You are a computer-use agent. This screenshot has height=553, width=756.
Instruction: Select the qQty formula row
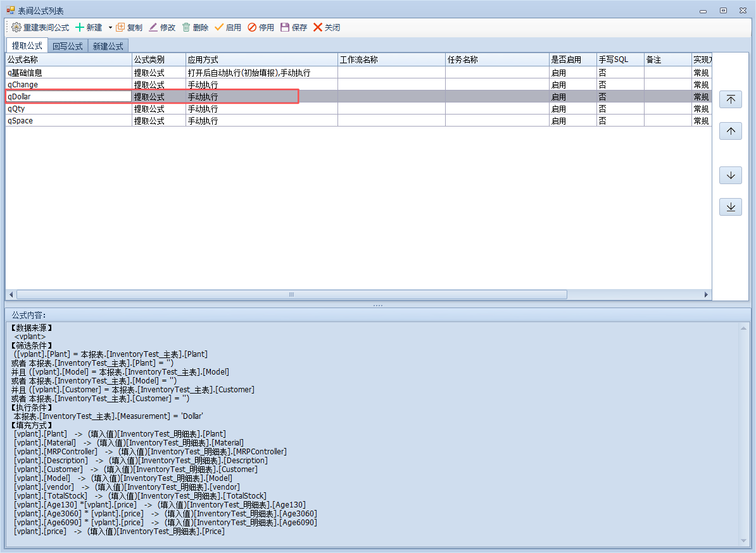358,109
